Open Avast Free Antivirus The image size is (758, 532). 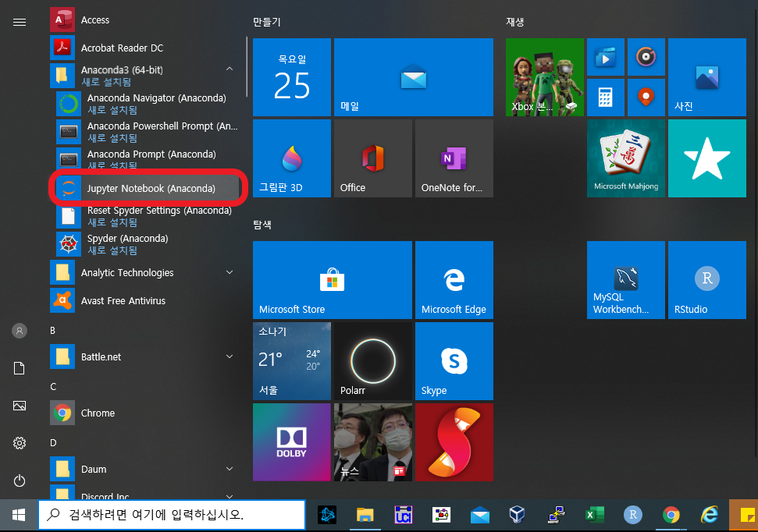point(145,300)
